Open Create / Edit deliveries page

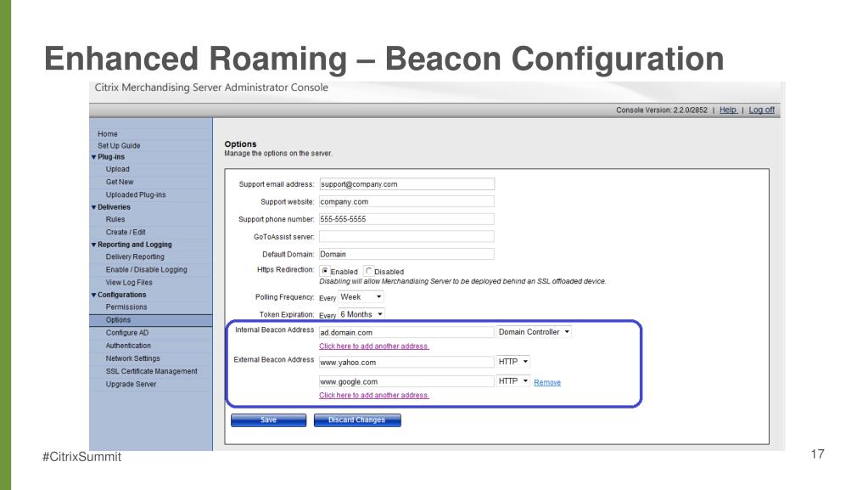[x=126, y=232]
